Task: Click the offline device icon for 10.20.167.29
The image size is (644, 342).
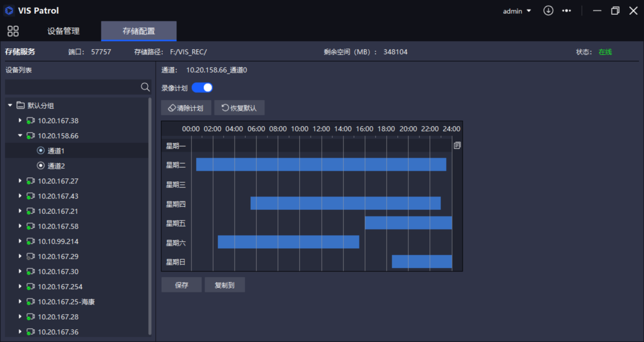Action: (x=30, y=257)
